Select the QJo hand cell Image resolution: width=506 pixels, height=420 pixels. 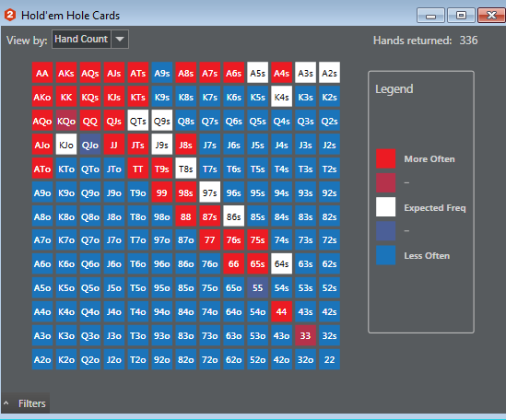(x=90, y=145)
